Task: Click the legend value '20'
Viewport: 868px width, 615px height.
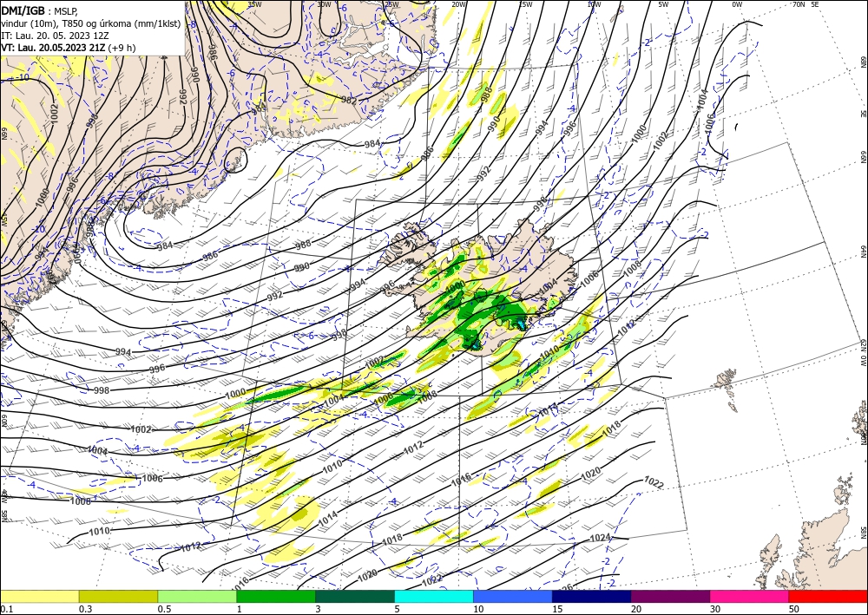Action: pyautogui.click(x=636, y=609)
